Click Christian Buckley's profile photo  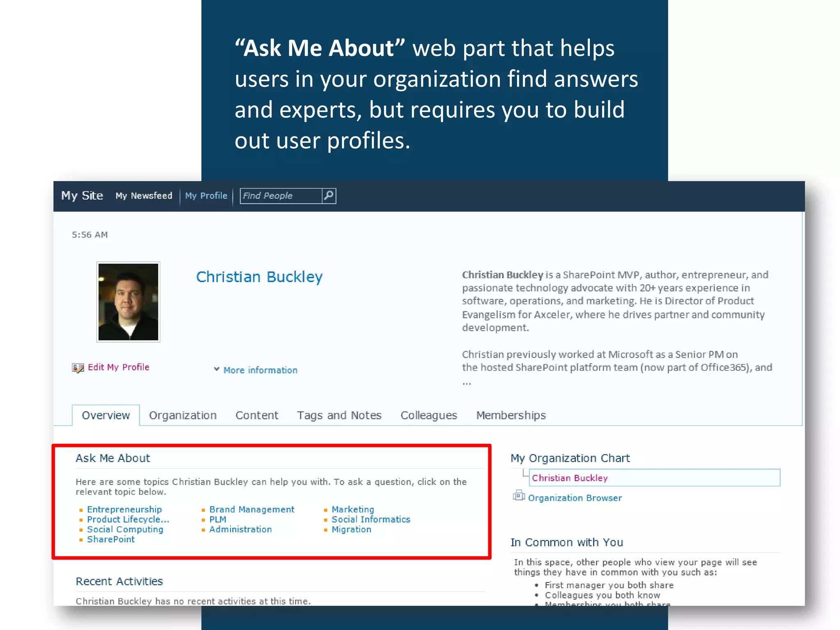coord(128,301)
